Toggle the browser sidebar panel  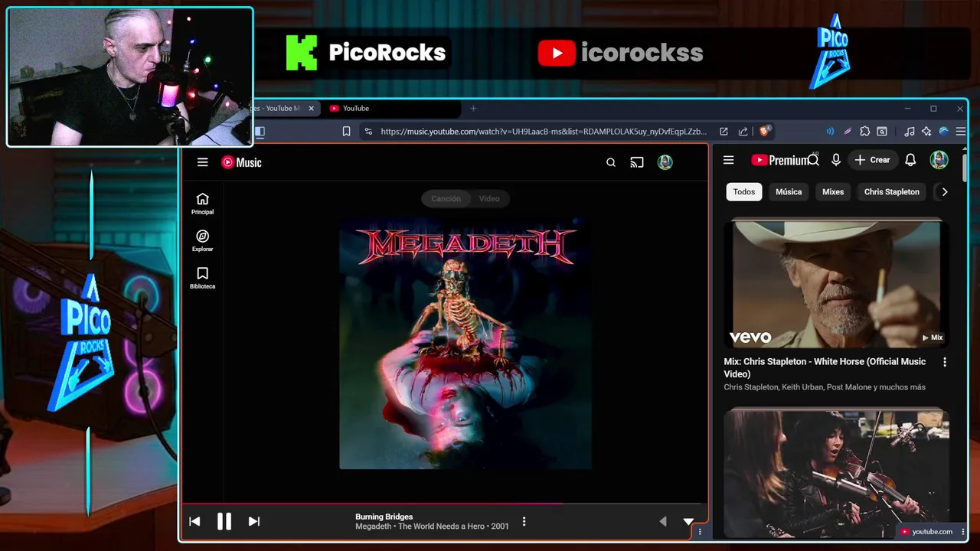pos(260,132)
